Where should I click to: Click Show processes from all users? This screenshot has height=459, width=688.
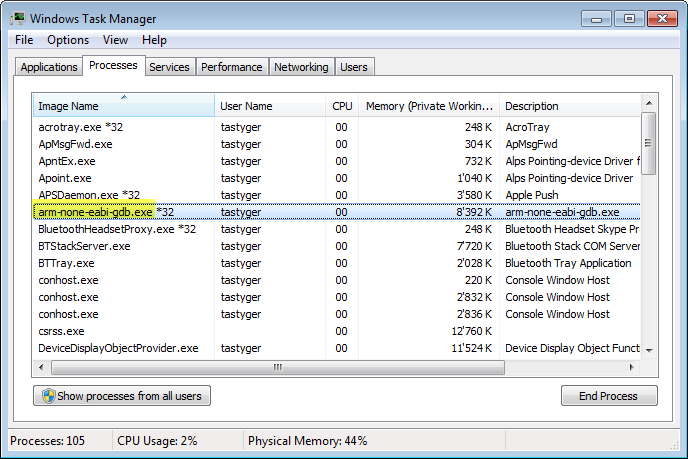tap(122, 396)
